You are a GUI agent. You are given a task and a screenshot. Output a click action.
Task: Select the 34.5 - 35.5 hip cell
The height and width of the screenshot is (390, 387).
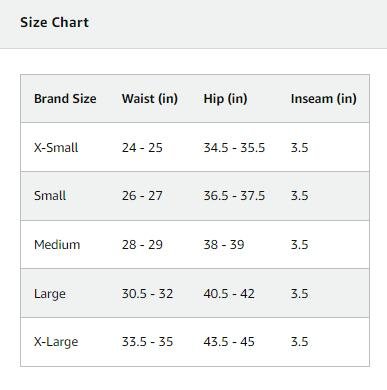tap(234, 147)
